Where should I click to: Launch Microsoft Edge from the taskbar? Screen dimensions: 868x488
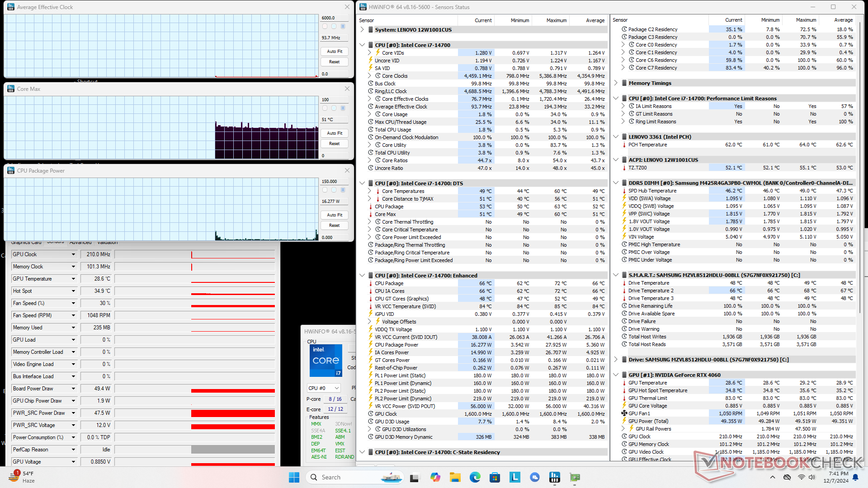475,477
